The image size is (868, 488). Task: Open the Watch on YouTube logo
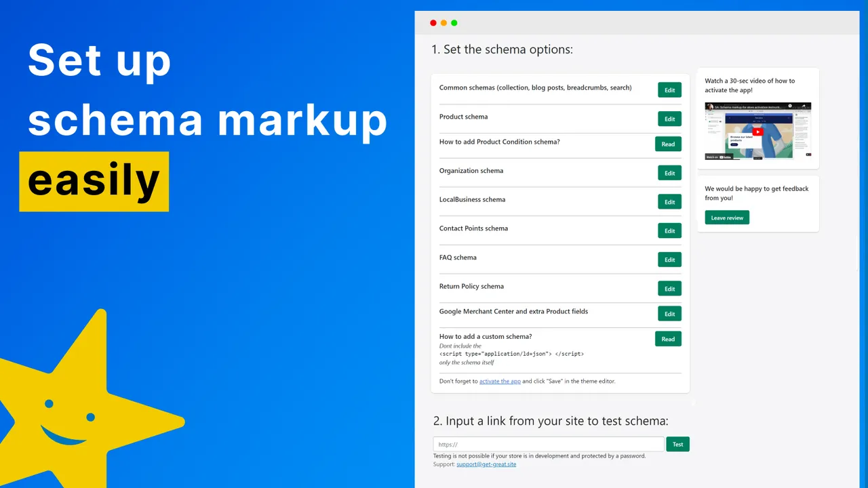coord(720,157)
